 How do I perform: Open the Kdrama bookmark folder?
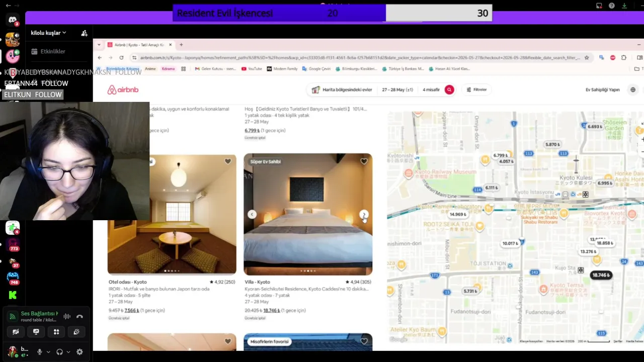168,69
